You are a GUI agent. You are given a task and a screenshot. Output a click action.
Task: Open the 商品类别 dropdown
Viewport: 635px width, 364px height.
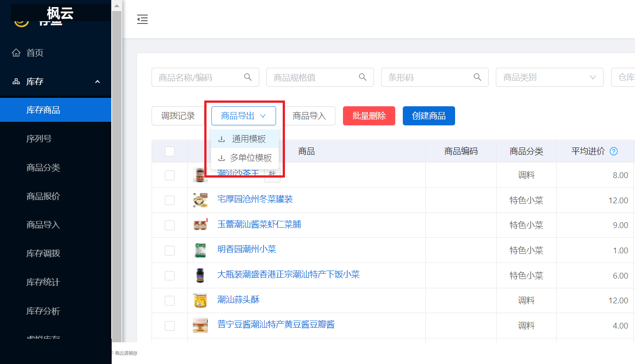click(549, 77)
